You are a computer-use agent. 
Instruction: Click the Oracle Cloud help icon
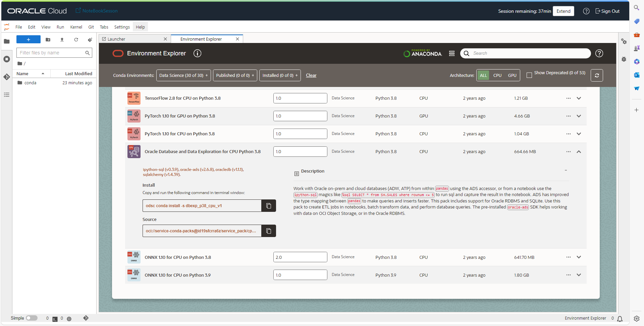[x=586, y=11]
